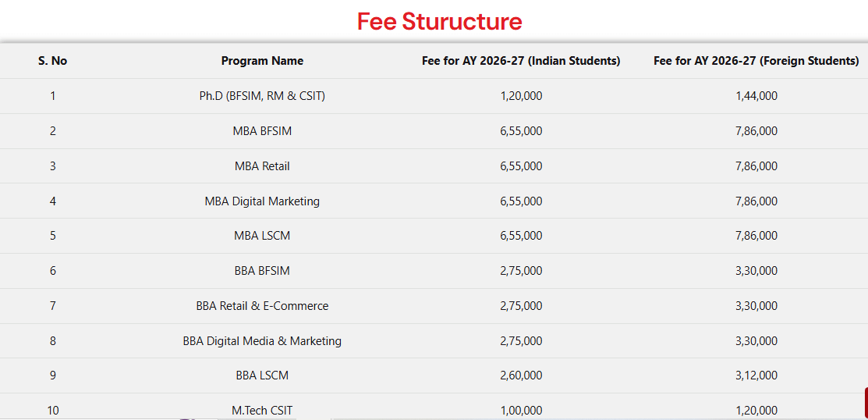Select the Foreign Students fee column header
Image resolution: width=868 pixels, height=420 pixels.
pyautogui.click(x=756, y=61)
